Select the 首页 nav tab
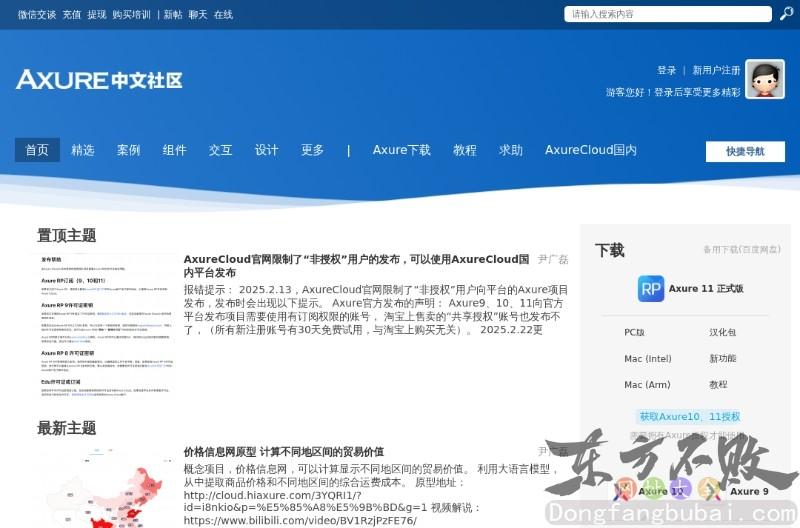The width and height of the screenshot is (800, 528). 37,150
